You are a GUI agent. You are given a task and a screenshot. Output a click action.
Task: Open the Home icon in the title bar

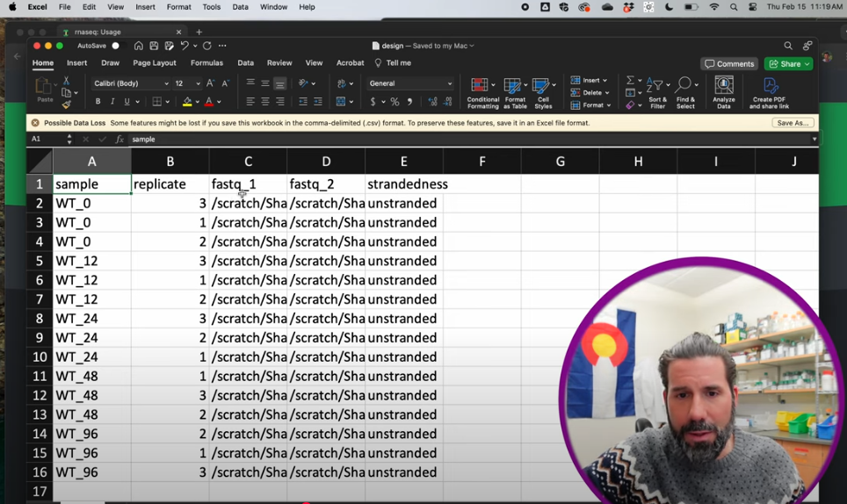click(x=139, y=46)
